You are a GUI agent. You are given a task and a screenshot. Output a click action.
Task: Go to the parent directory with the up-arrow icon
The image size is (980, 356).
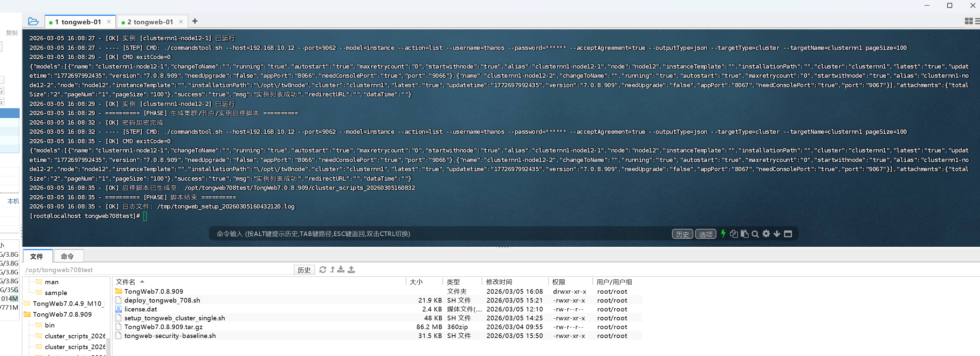coord(332,269)
